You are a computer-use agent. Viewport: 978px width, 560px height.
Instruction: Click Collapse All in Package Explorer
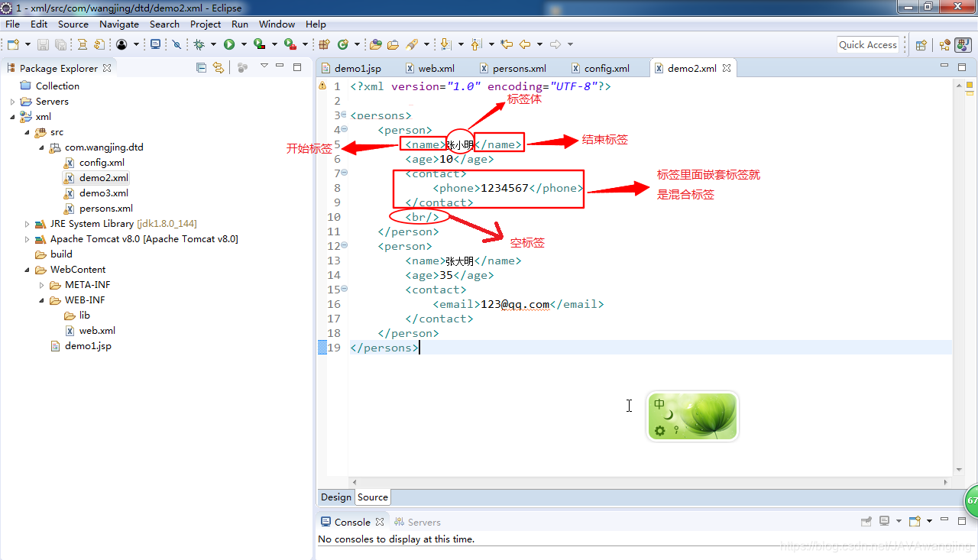tap(202, 67)
